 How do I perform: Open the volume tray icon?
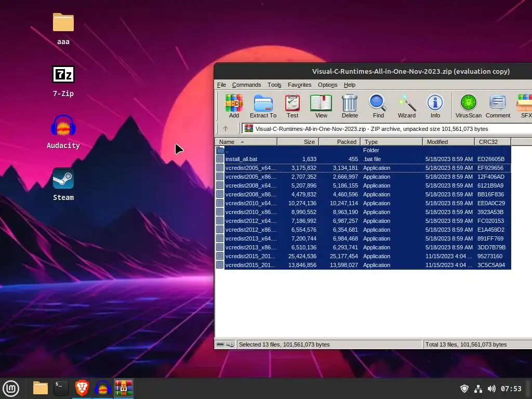point(491,389)
